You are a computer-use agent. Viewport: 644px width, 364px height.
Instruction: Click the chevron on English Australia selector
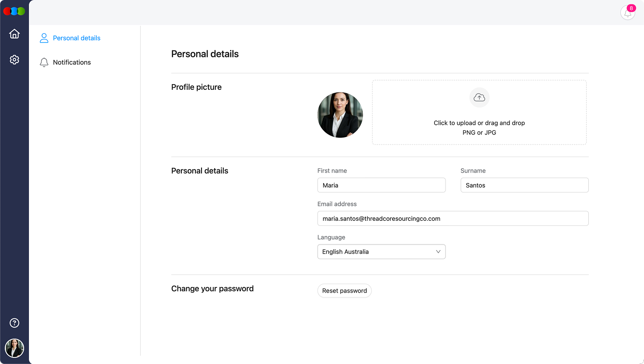(438, 251)
